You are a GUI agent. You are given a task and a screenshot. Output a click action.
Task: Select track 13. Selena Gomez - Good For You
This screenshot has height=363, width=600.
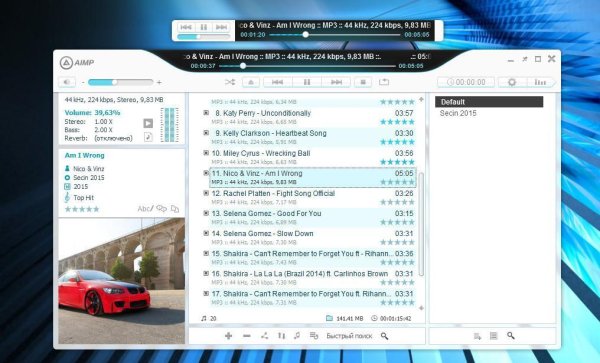(x=312, y=217)
